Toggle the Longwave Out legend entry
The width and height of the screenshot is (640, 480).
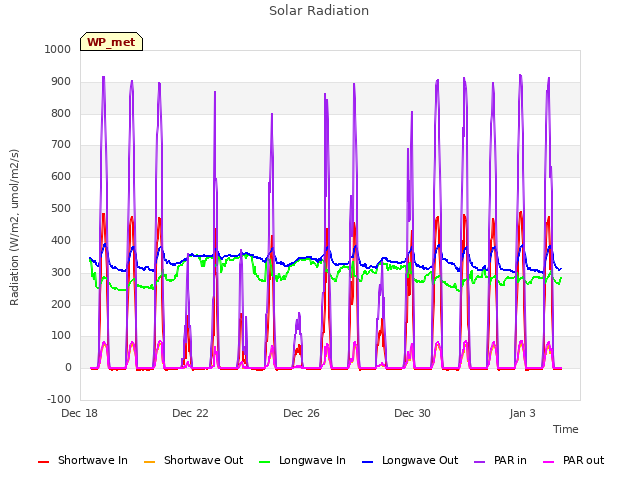point(410,460)
